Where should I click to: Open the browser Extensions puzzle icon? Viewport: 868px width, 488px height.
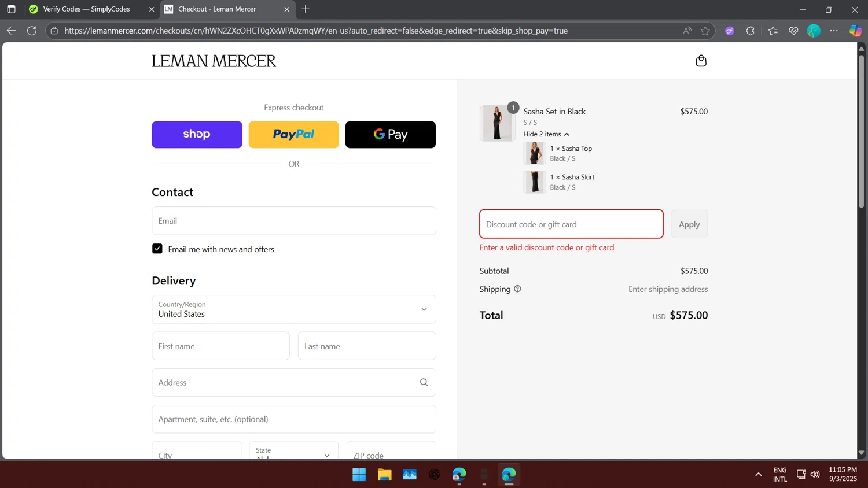[751, 31]
